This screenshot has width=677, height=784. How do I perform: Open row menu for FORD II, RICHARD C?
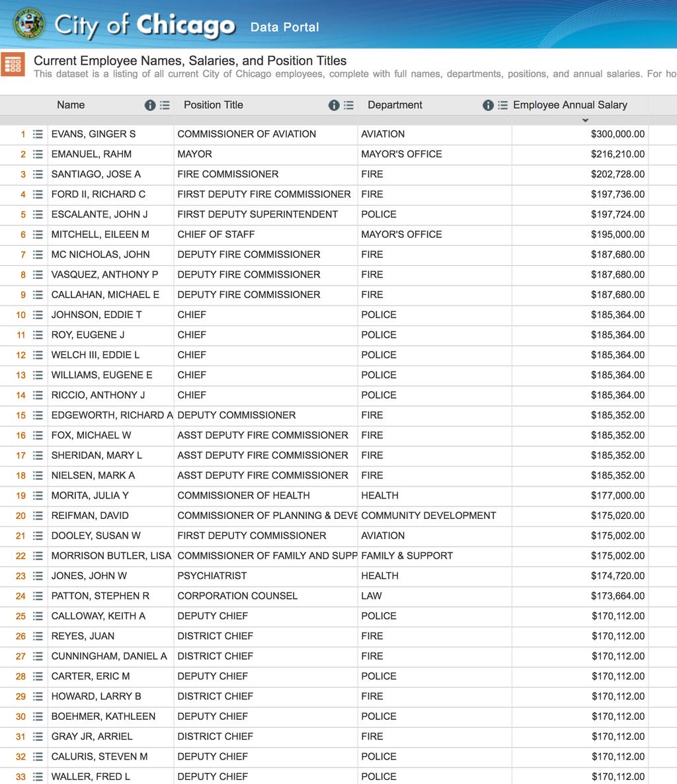pos(38,194)
